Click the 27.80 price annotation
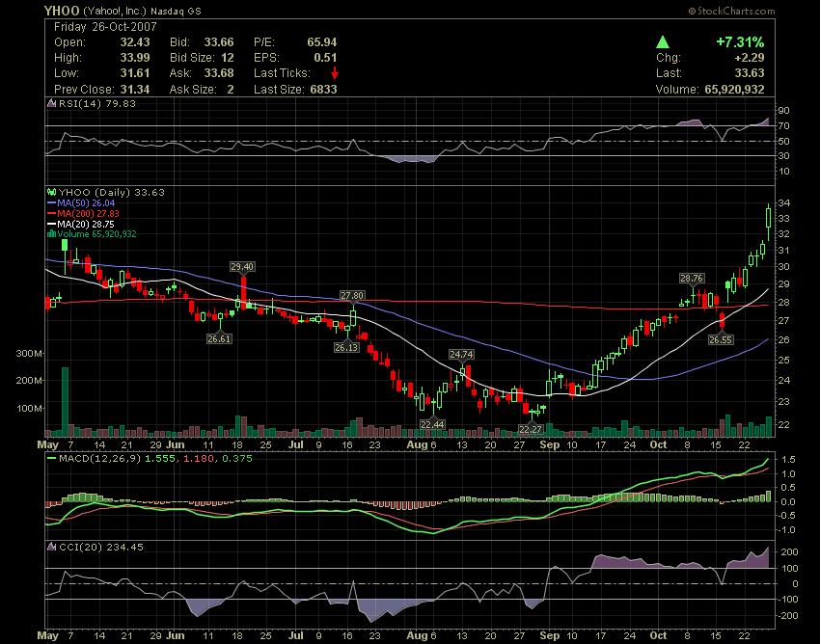Viewport: 820px width, 644px height. click(352, 295)
